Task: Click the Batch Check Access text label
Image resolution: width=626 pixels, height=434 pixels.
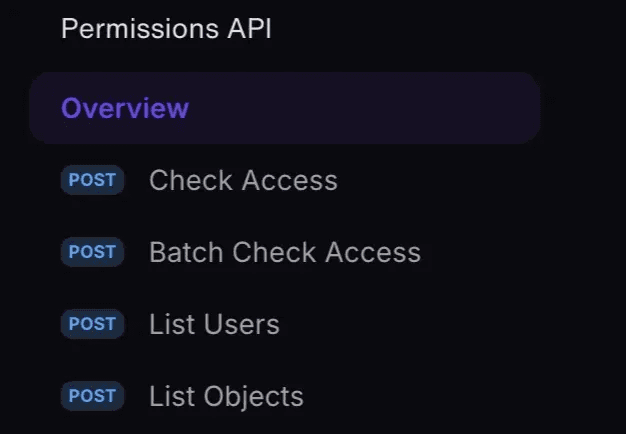Action: (284, 252)
